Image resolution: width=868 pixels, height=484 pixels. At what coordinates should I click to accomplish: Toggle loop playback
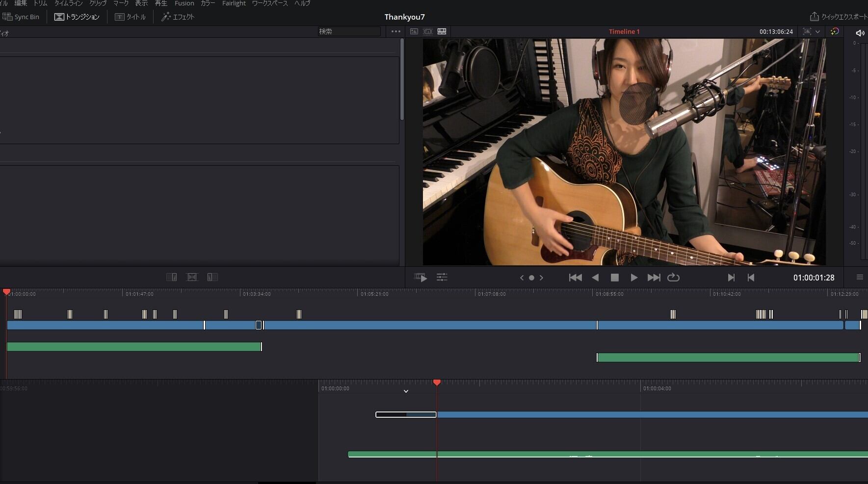[673, 278]
